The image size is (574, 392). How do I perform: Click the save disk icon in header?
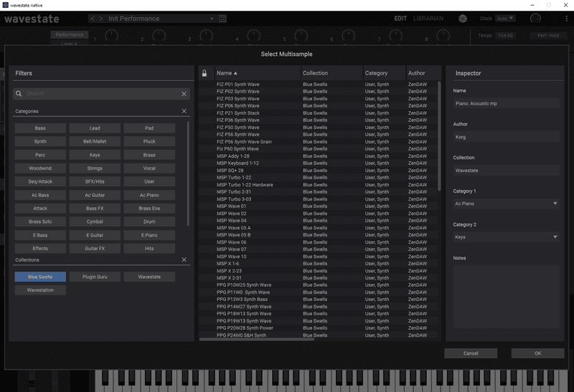[x=222, y=19]
